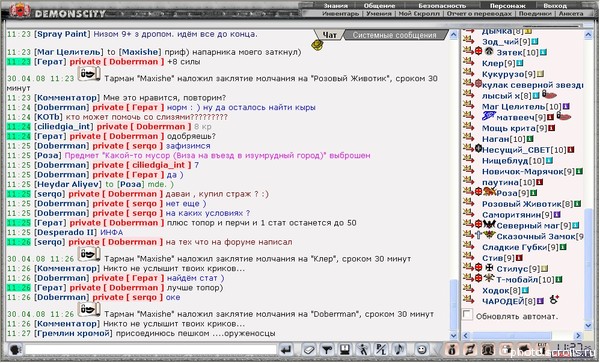Click the money bag icon
This screenshot has width=600, height=363.
(x=452, y=350)
